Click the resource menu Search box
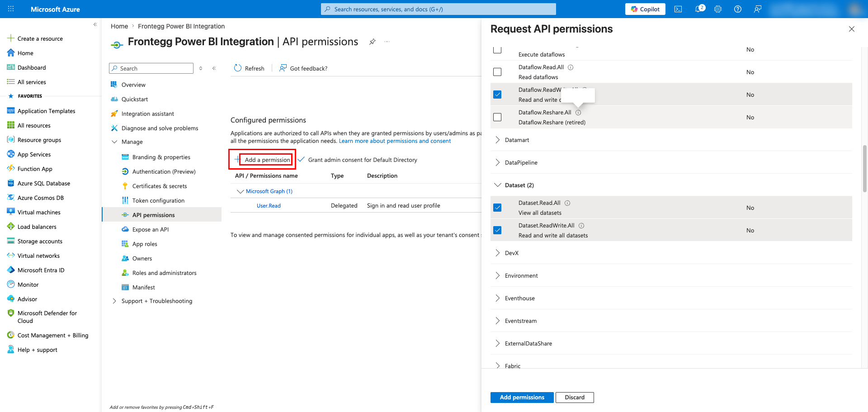Screen dimensions: 868x412 tap(151, 68)
